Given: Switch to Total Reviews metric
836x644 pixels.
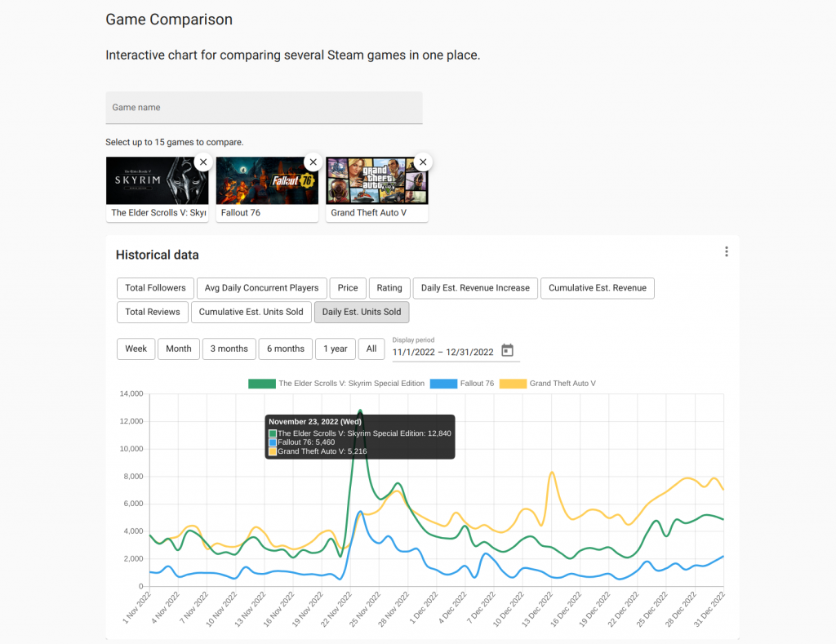Looking at the screenshot, I should [153, 312].
